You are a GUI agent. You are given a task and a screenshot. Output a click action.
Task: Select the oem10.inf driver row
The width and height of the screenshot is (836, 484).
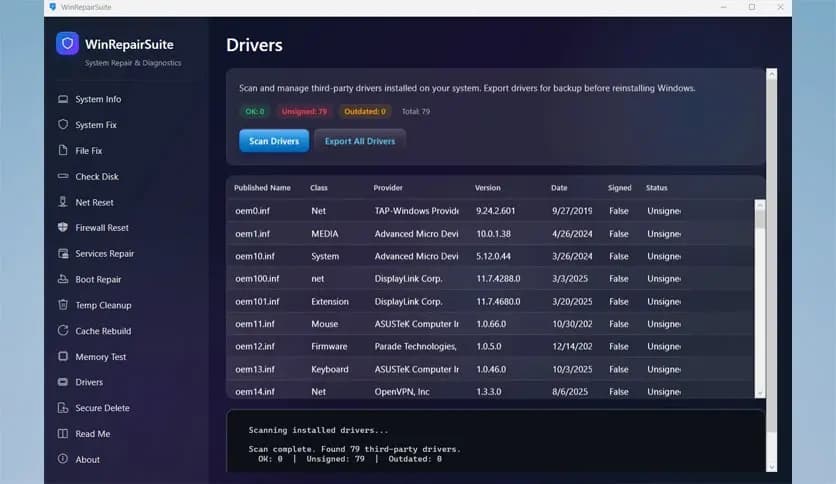tap(490, 256)
